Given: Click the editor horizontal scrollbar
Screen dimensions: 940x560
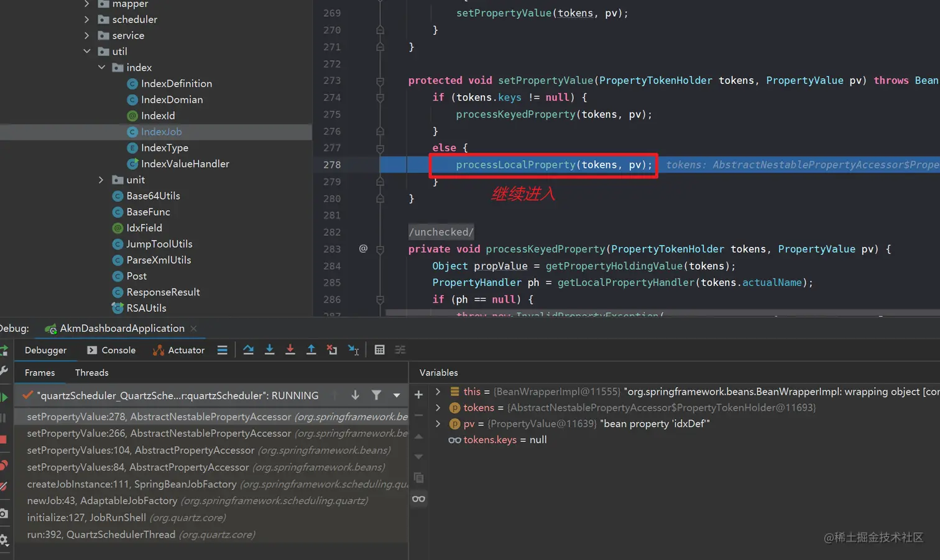Looking at the screenshot, I should pyautogui.click(x=663, y=313).
